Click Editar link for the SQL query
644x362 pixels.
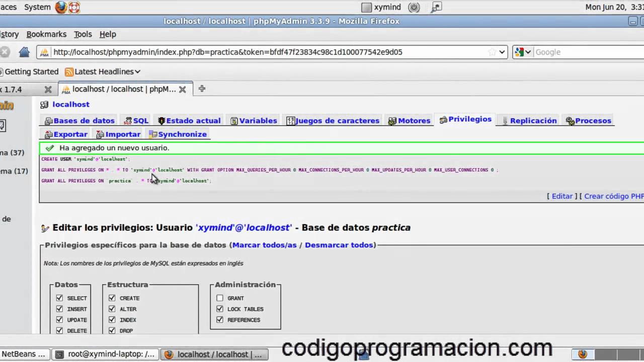562,196
